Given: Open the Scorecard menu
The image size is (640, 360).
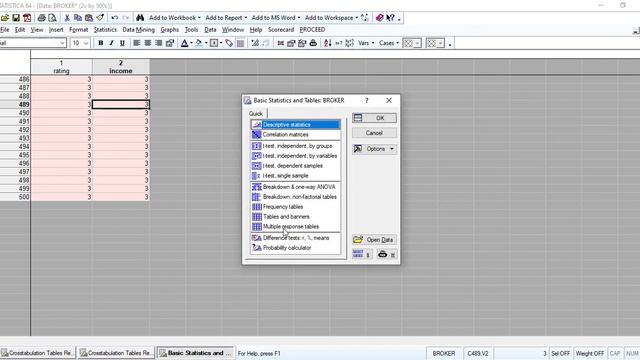Looking at the screenshot, I should coord(281,30).
